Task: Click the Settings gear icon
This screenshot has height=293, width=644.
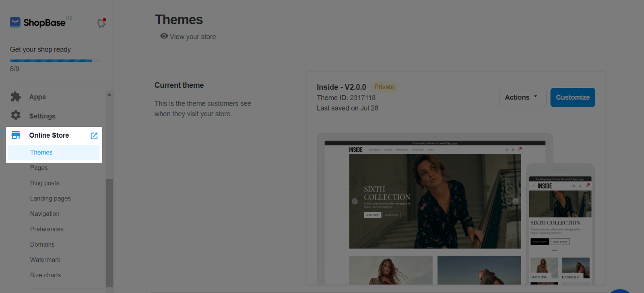Action: (16, 116)
